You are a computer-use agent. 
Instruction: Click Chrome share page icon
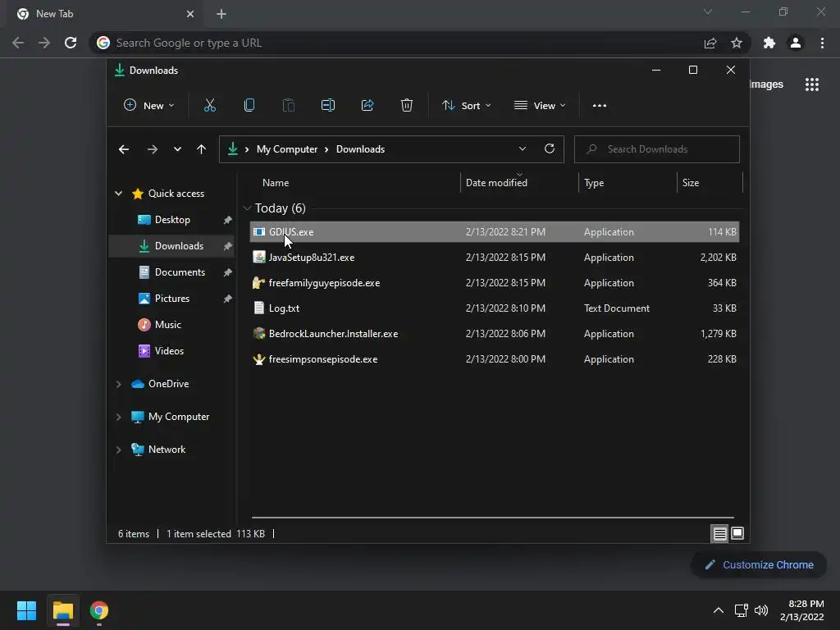pyautogui.click(x=710, y=43)
